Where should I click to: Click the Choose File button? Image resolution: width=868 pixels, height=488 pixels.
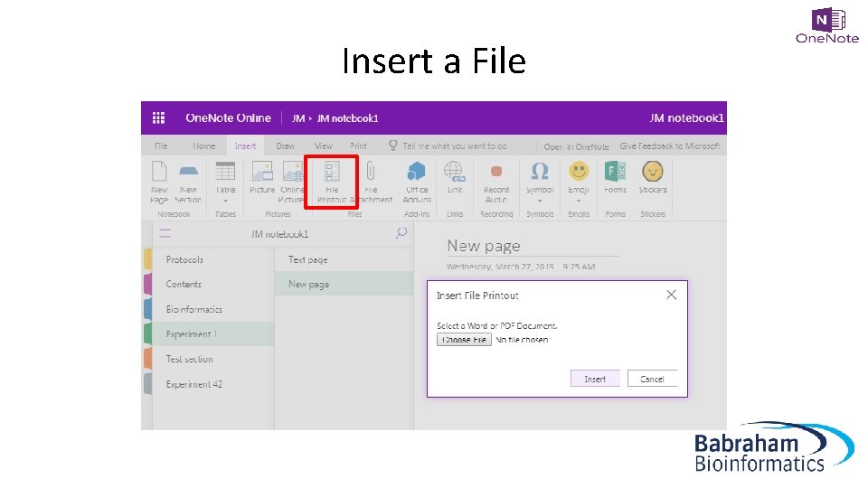pyautogui.click(x=464, y=340)
